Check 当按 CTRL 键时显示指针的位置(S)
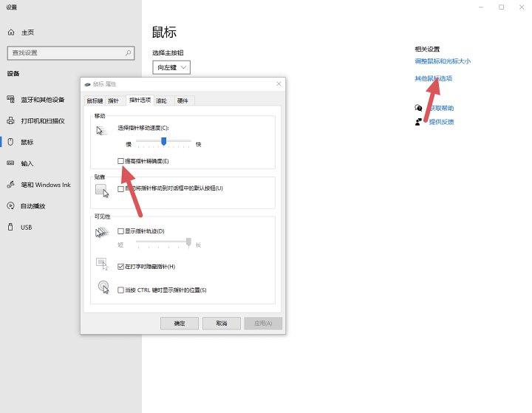This screenshot has width=532, height=413. pyautogui.click(x=120, y=290)
